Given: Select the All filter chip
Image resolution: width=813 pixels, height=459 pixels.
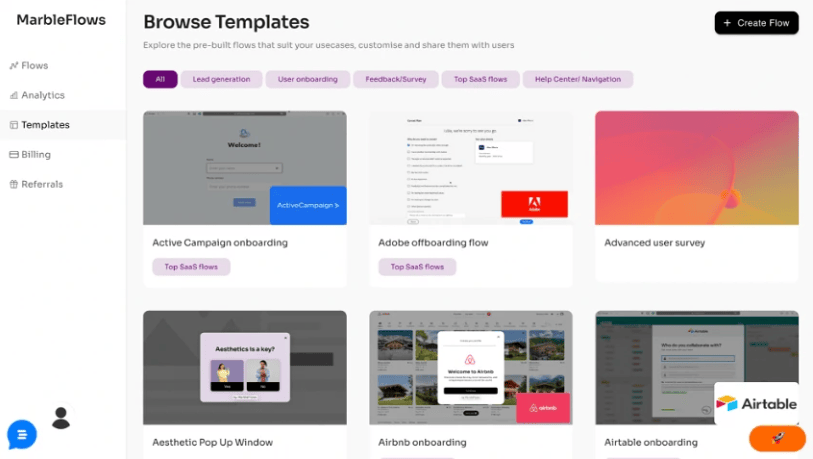Looking at the screenshot, I should 160,79.
